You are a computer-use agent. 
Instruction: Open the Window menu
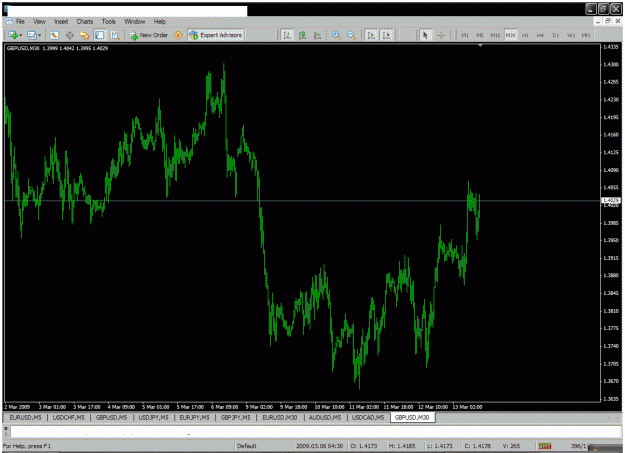[134, 22]
